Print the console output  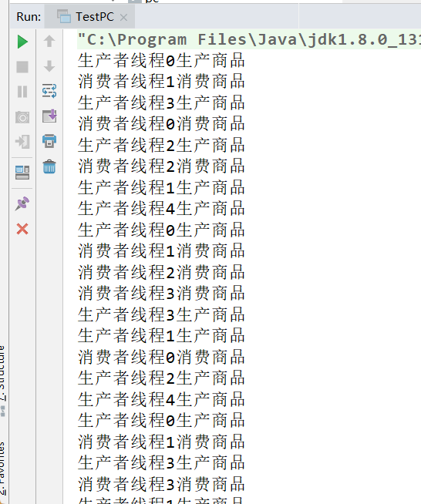[x=49, y=141]
